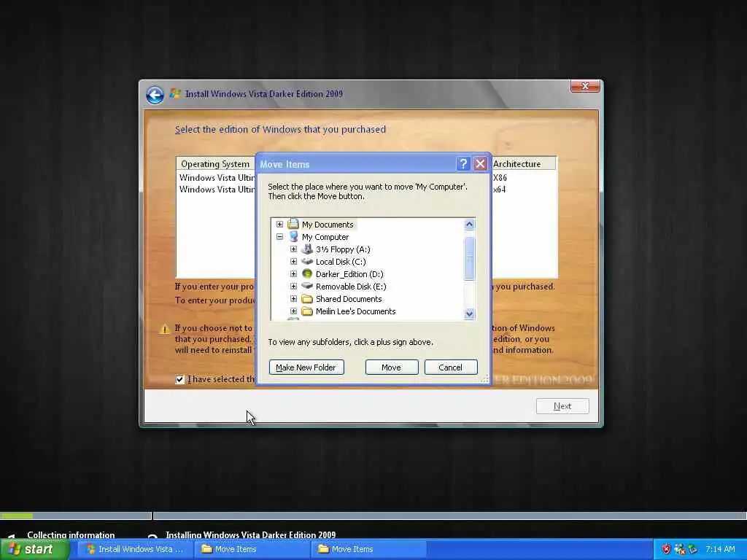Viewport: 747px width, 560px height.
Task: Close the Move Items dialog with red X
Action: [480, 164]
